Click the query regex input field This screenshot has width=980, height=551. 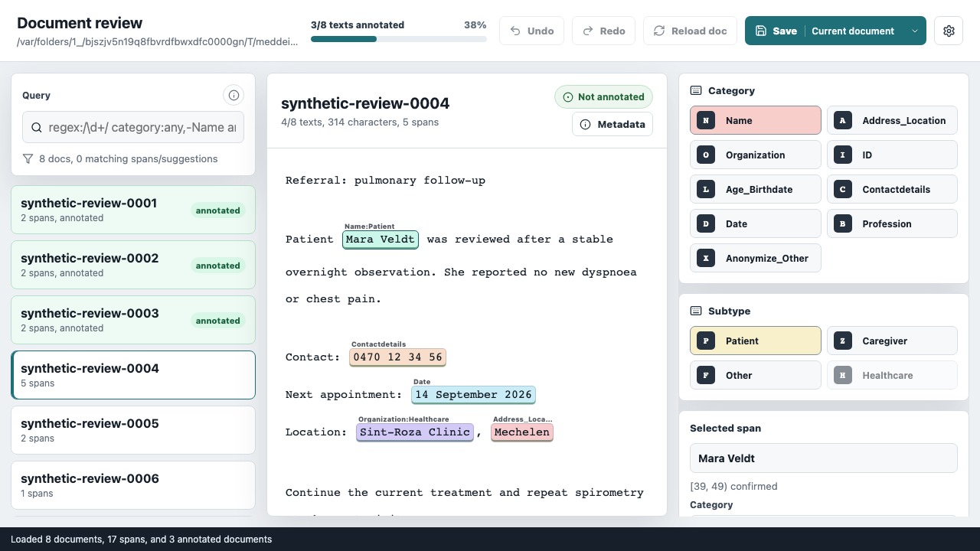point(133,128)
